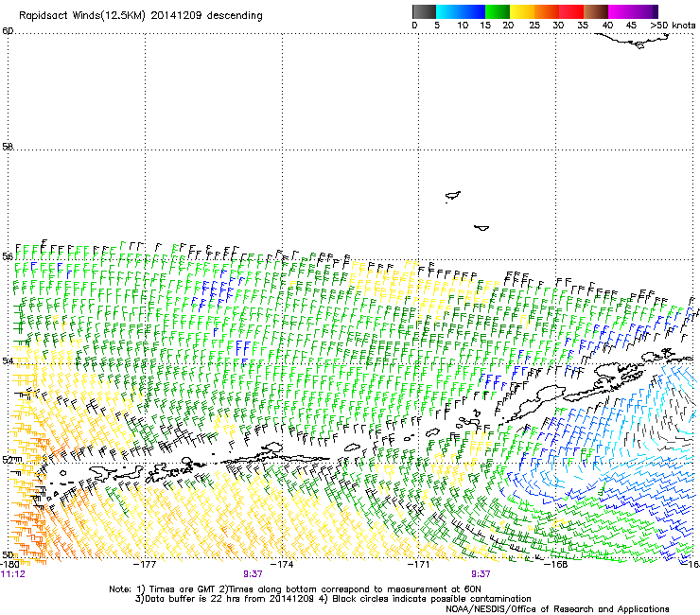Click the '-174' longitude axis label
Viewport: 700px width, 615px height.
[x=283, y=564]
